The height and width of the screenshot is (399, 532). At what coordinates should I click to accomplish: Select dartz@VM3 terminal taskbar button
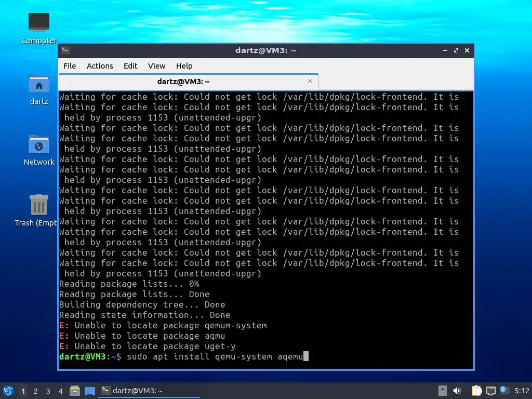149,391
